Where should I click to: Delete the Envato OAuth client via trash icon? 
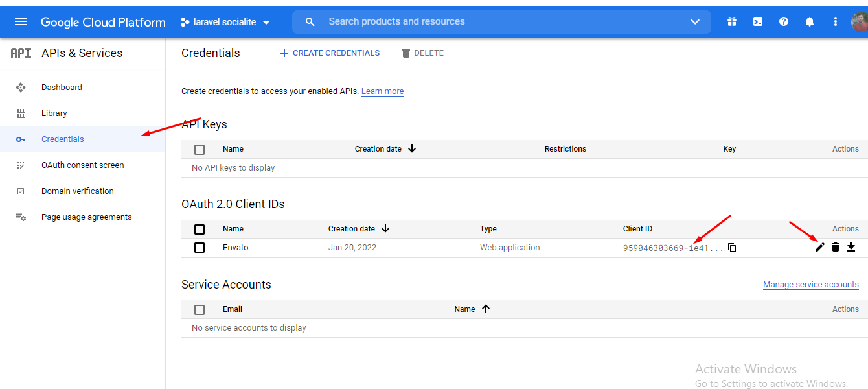coord(836,247)
